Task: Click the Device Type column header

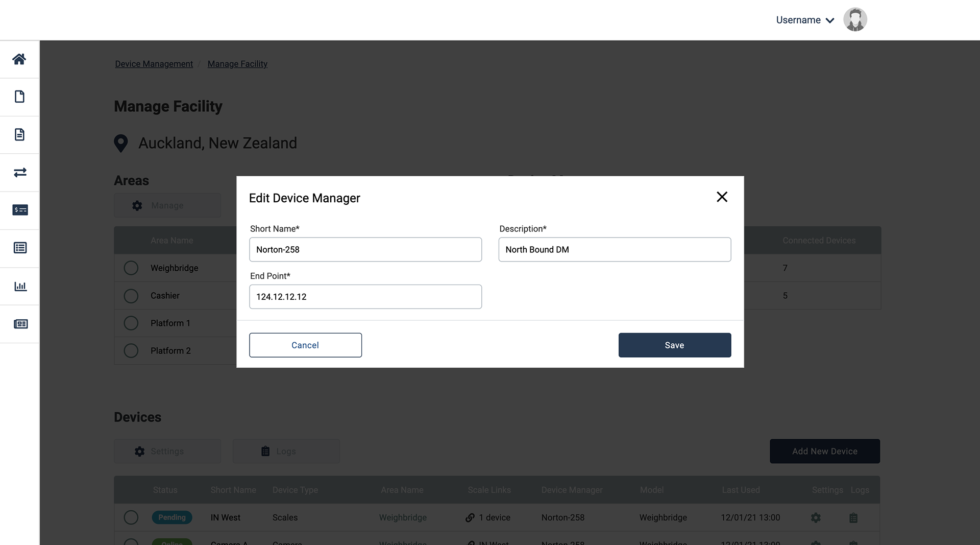Action: pos(295,490)
